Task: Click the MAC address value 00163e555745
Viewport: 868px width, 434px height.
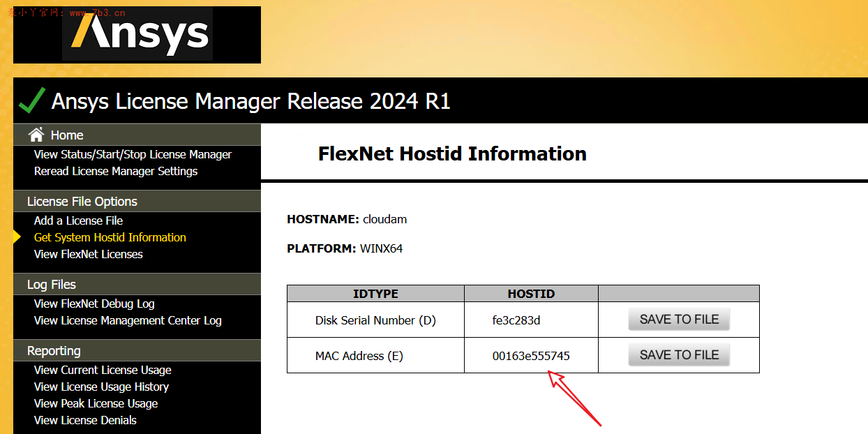Action: (x=531, y=356)
